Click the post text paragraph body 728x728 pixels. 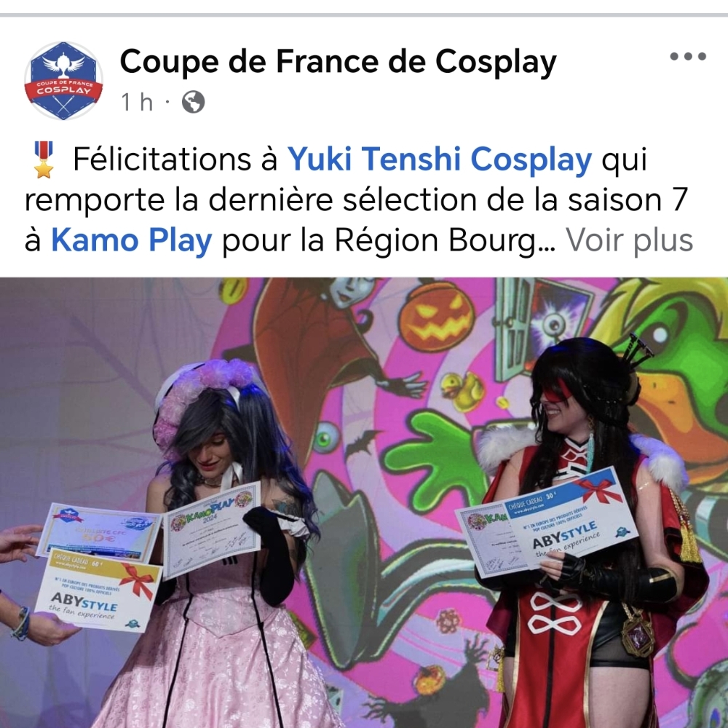[359, 199]
